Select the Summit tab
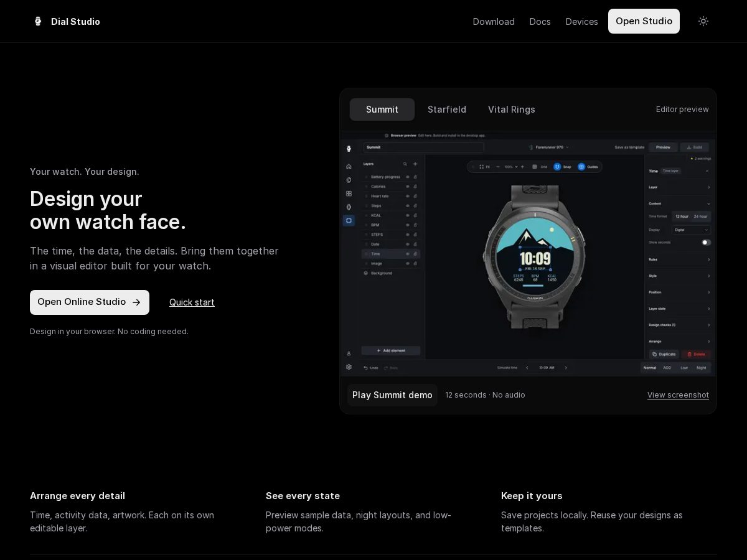Screen dimensions: 747x560 [x=382, y=110]
